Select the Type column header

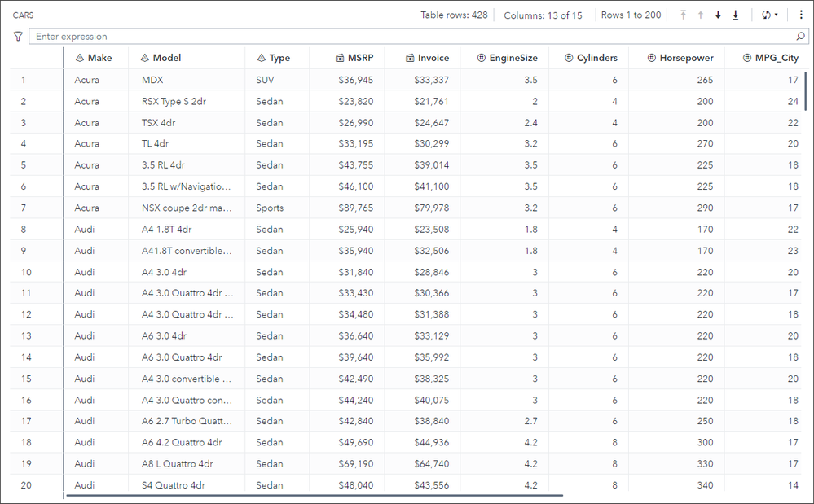[277, 58]
